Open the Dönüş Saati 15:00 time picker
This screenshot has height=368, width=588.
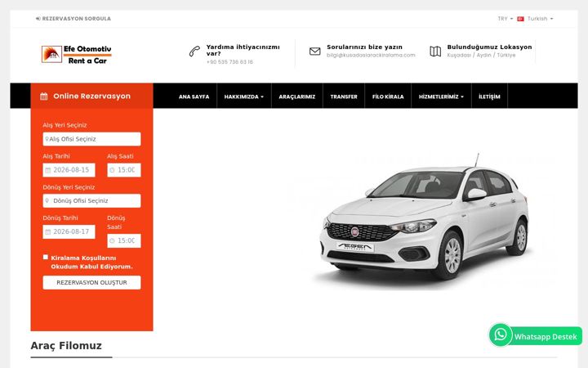coord(124,240)
